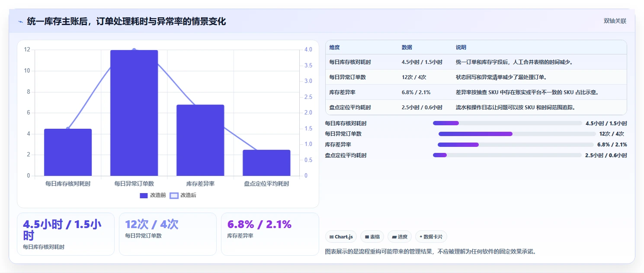Viewport: 644px width, 273px height.
Task: Click the progress bar for 每日异常订单数
Action: click(x=517, y=134)
